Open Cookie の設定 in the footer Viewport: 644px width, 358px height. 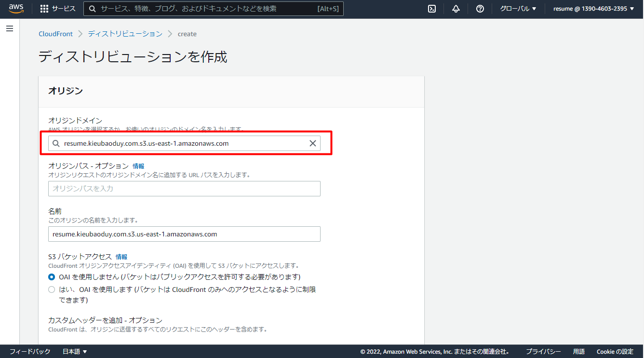point(615,351)
